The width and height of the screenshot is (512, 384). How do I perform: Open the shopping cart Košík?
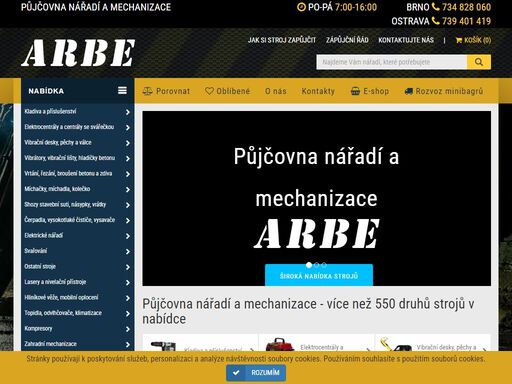[x=473, y=40]
